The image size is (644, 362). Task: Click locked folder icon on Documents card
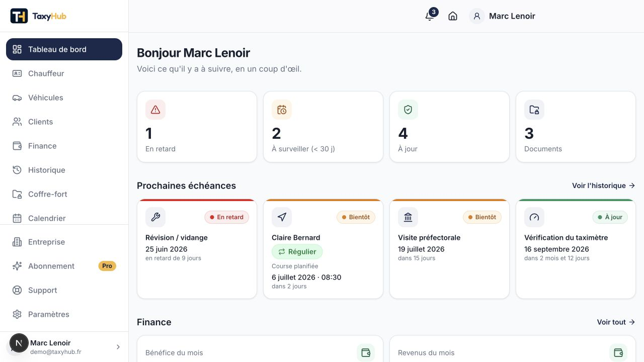534,110
